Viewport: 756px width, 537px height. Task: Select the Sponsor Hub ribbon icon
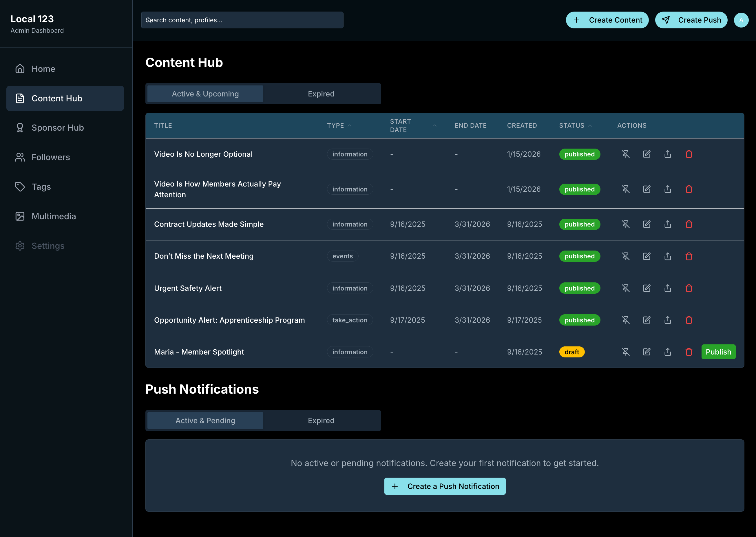(20, 128)
